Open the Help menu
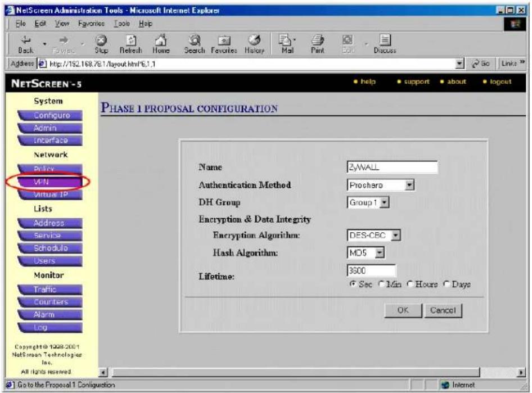 pyautogui.click(x=145, y=24)
